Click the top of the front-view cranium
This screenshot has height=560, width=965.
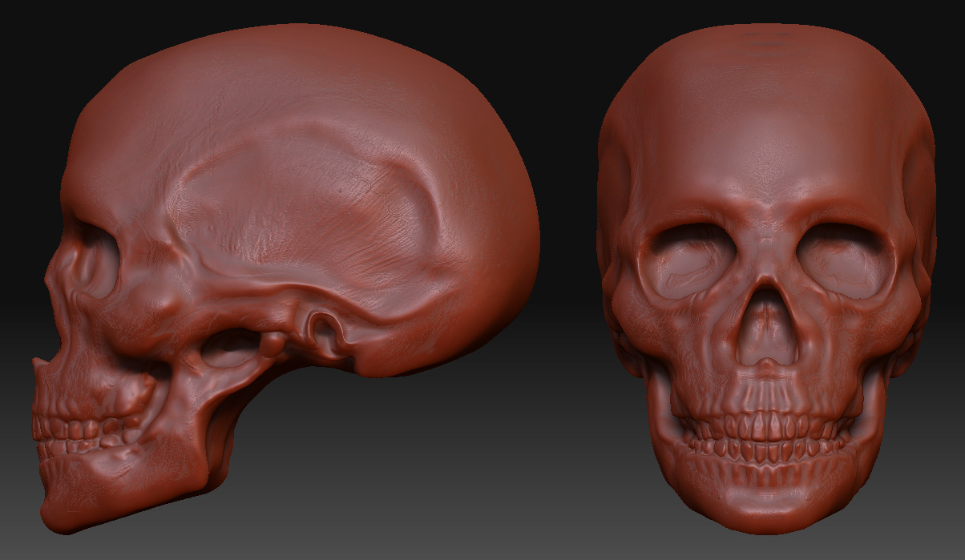(x=765, y=40)
